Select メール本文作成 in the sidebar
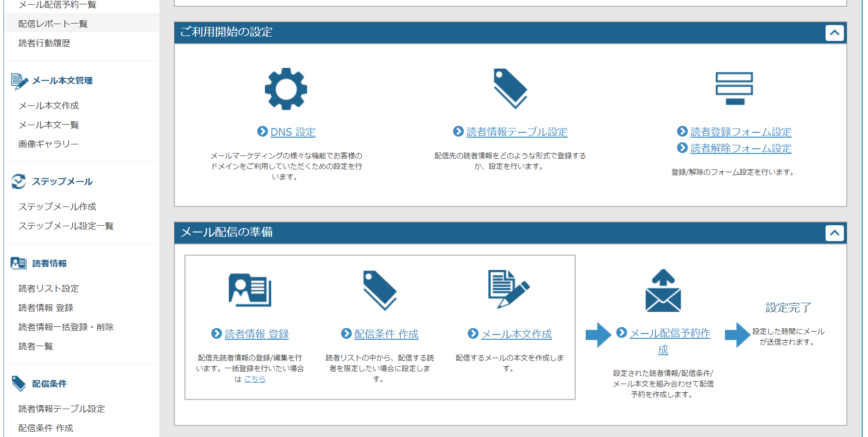This screenshot has height=437, width=868. [x=49, y=105]
